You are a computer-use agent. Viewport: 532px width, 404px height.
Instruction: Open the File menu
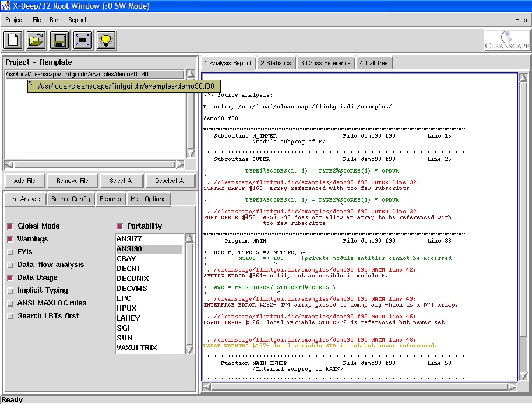tap(37, 20)
